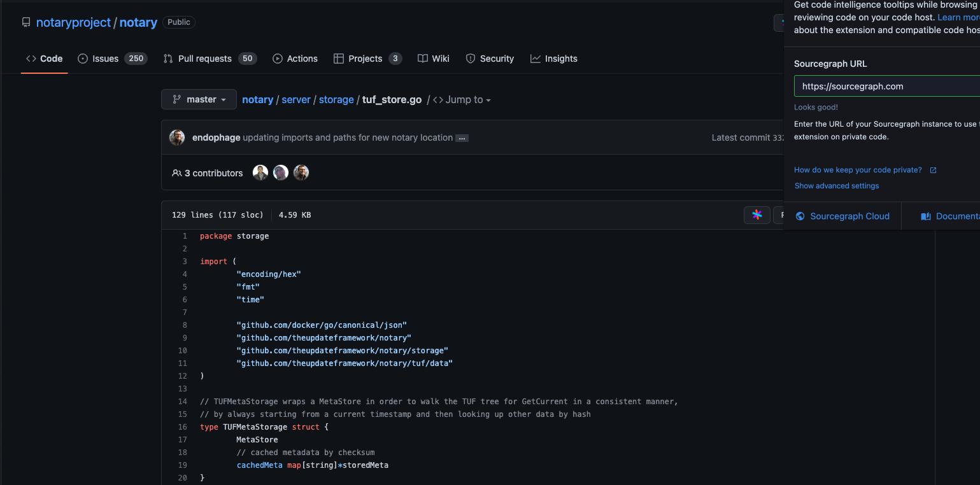Go to storage folder in breadcrumb

(x=336, y=100)
